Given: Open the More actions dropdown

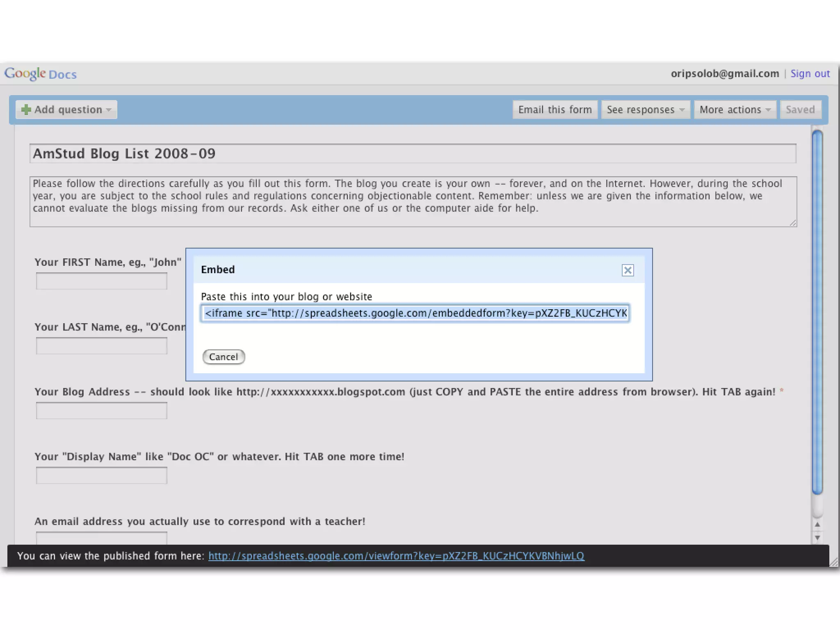Looking at the screenshot, I should (x=735, y=110).
